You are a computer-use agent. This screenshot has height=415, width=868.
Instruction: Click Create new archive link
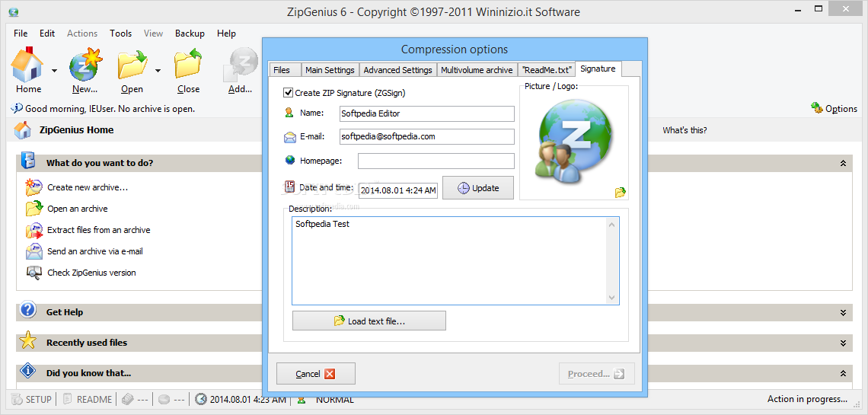88,187
